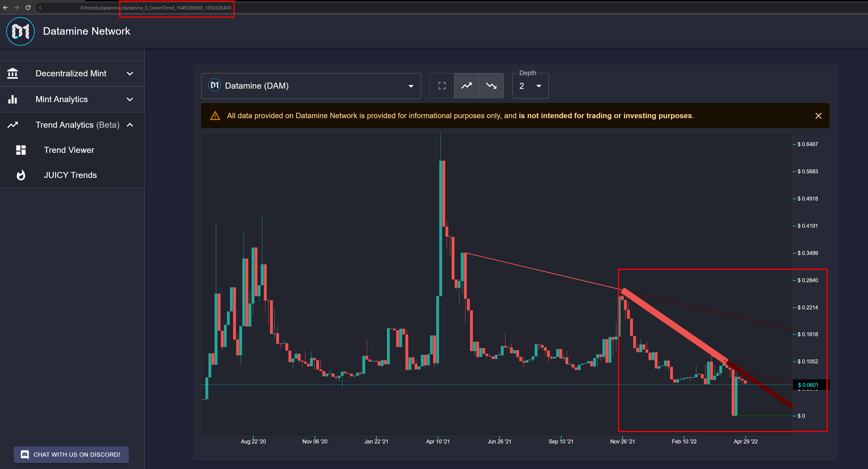Click the warning triangle icon in banner
This screenshot has width=868, height=469.
tap(215, 116)
